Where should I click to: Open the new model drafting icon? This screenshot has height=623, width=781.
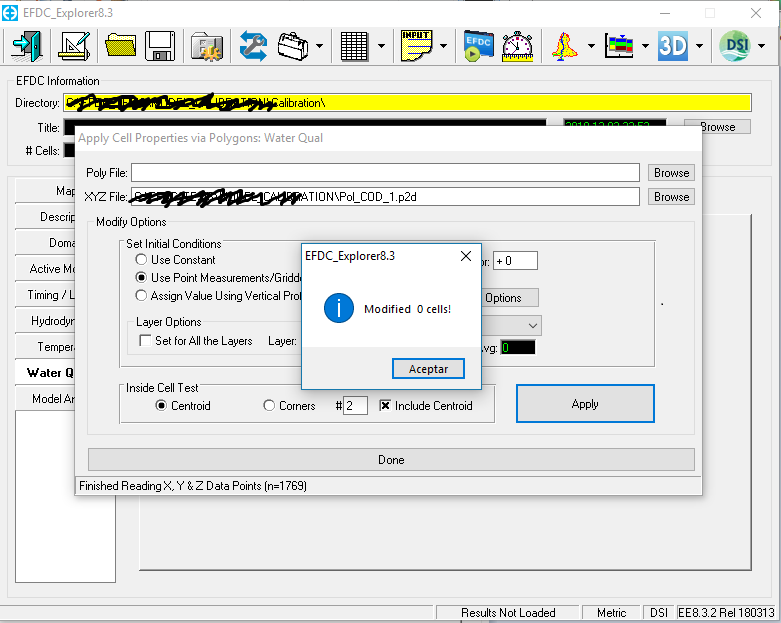(74, 46)
